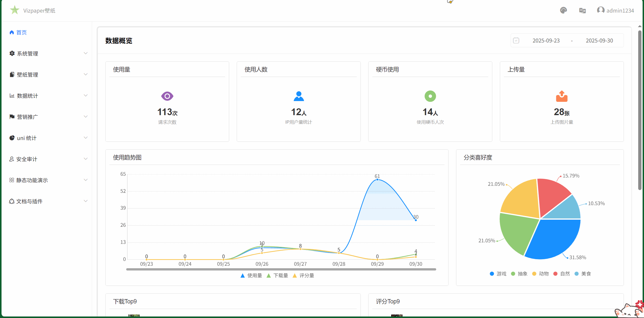Click the start date 2025-09-23 field
The height and width of the screenshot is (318, 644).
(546, 40)
